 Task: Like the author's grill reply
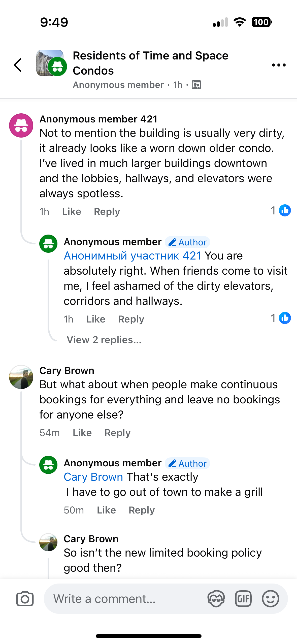point(106,510)
